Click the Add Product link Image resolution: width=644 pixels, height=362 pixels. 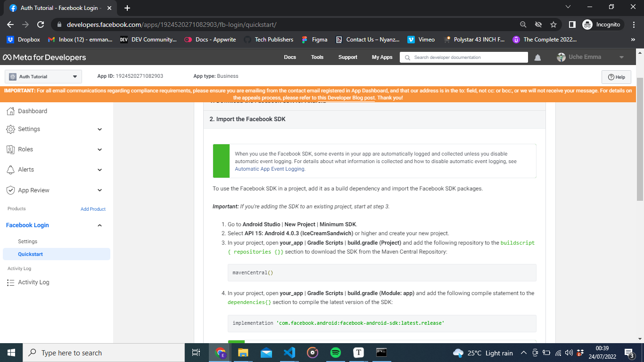pyautogui.click(x=93, y=209)
